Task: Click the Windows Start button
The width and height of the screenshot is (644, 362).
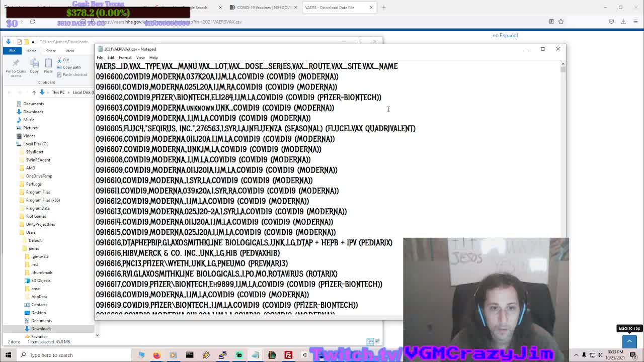Action: coord(8,355)
